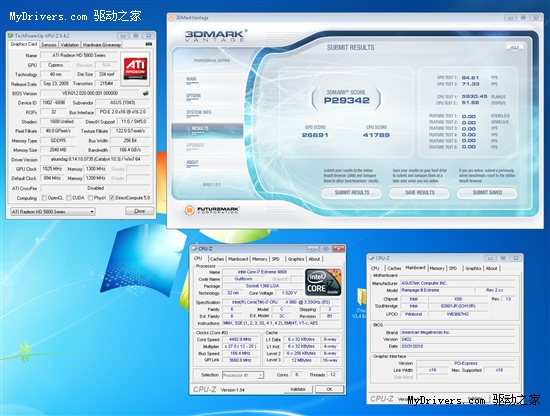Click the Rampage III Extreme model field
This screenshot has width=550, height=416.
tap(436, 290)
